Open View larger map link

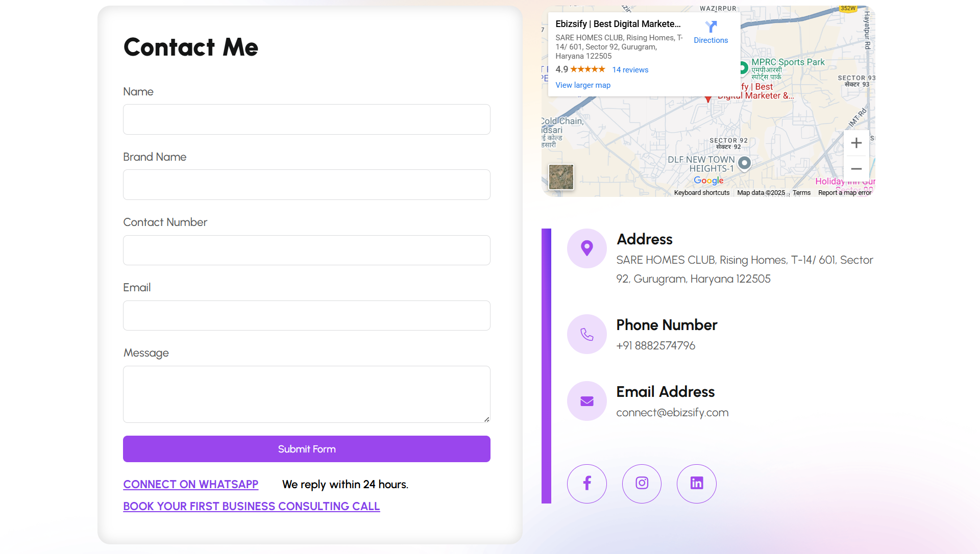(583, 85)
